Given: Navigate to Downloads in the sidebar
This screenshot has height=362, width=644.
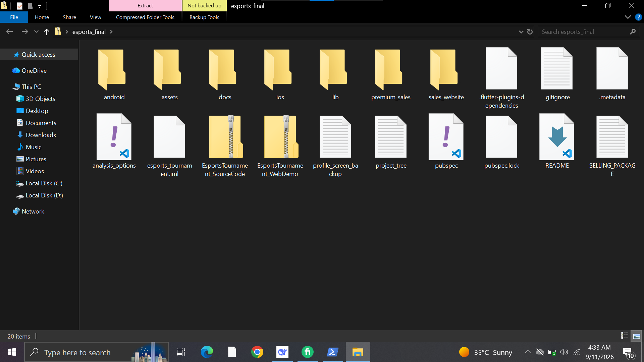Looking at the screenshot, I should [x=41, y=135].
